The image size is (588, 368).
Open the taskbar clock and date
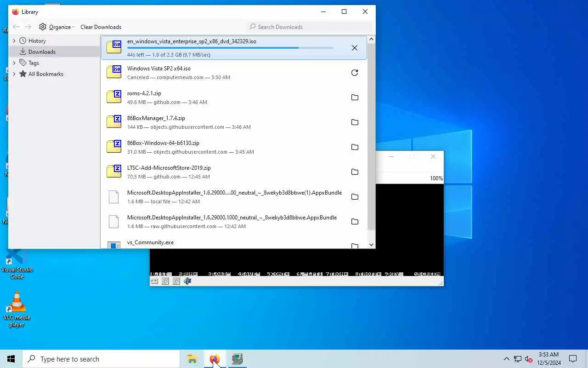548,359
